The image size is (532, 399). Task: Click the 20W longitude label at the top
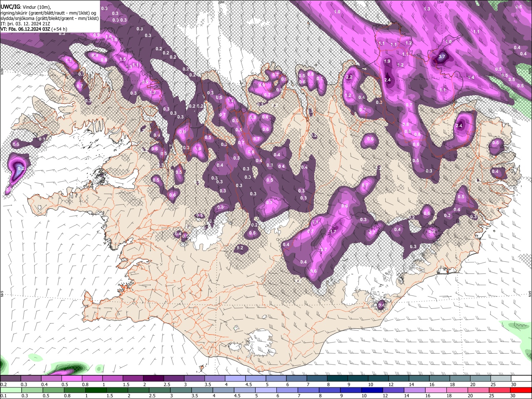click(x=221, y=2)
